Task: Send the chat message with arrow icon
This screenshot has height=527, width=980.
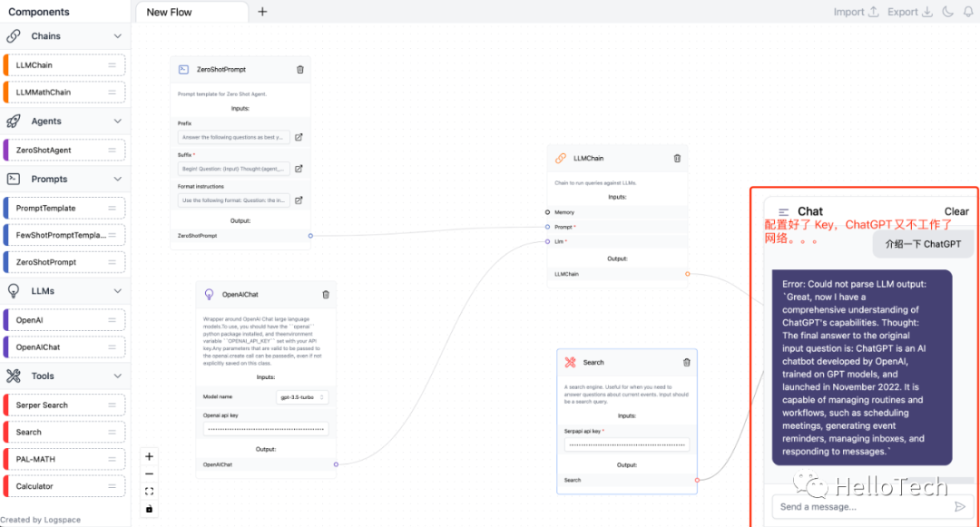Action: pos(960,506)
